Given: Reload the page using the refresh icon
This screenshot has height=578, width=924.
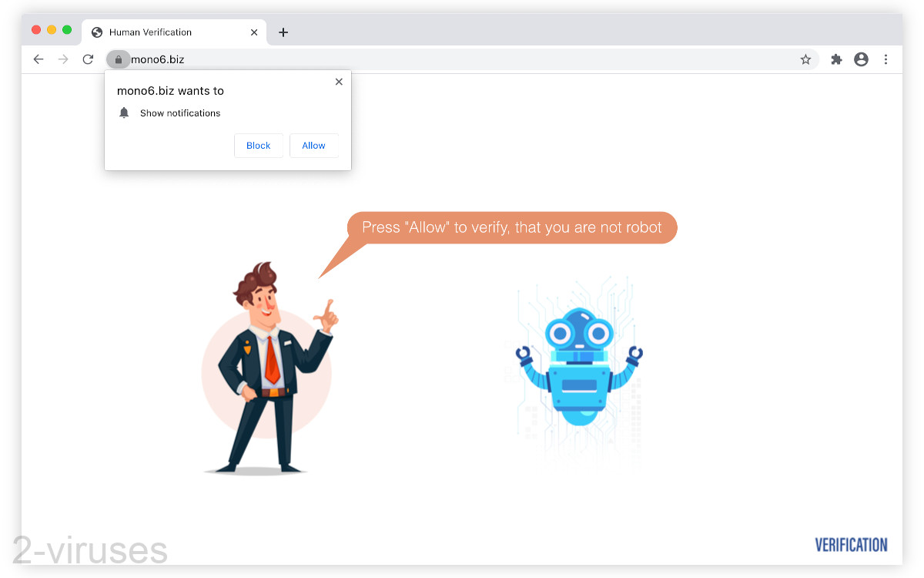Looking at the screenshot, I should click(x=87, y=59).
